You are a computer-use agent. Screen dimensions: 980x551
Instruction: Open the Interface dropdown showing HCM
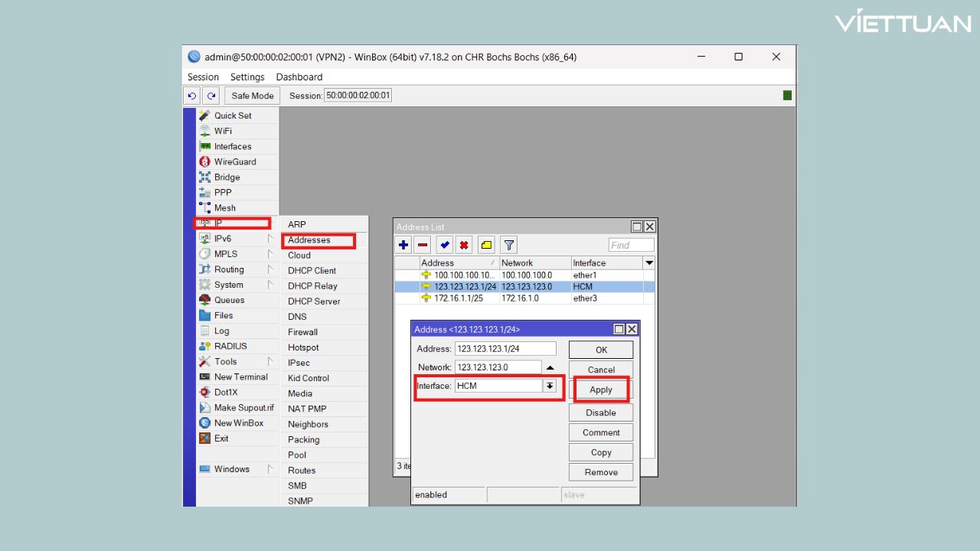[550, 386]
